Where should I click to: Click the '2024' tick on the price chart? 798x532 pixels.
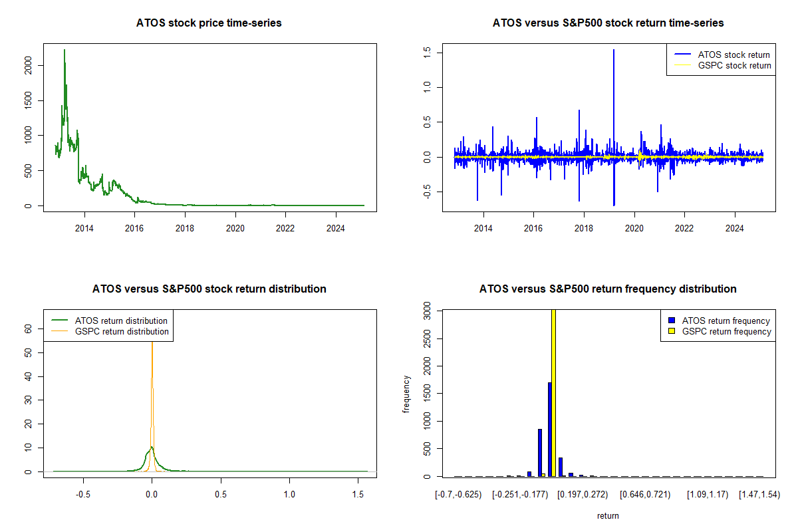[336, 229]
